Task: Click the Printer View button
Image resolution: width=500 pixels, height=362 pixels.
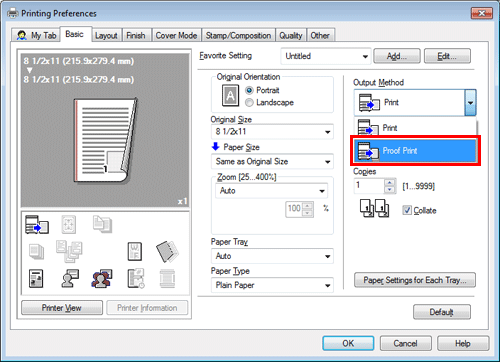Action: [x=62, y=308]
